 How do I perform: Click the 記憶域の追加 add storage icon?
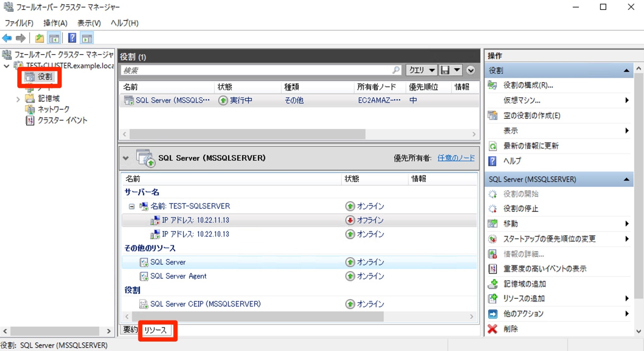pyautogui.click(x=492, y=284)
